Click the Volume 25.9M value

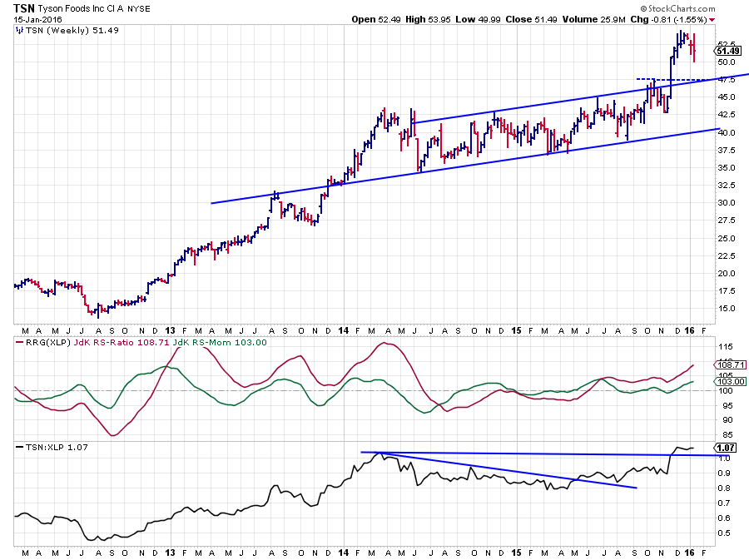[x=593, y=20]
